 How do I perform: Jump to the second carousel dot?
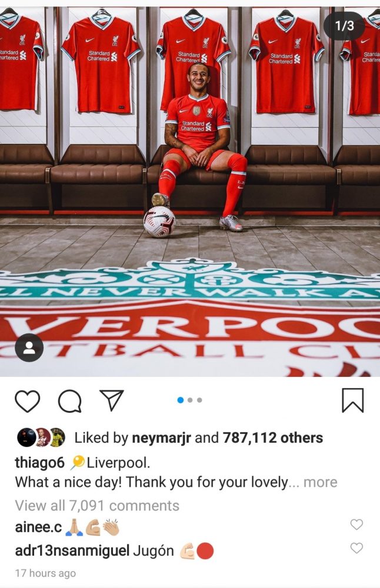click(190, 400)
